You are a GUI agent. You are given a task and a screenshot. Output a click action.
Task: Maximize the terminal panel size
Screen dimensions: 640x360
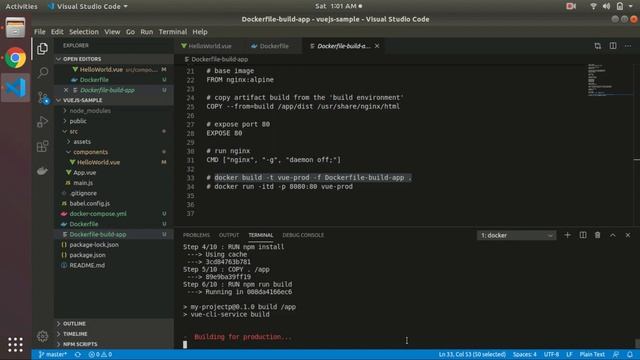(x=613, y=235)
